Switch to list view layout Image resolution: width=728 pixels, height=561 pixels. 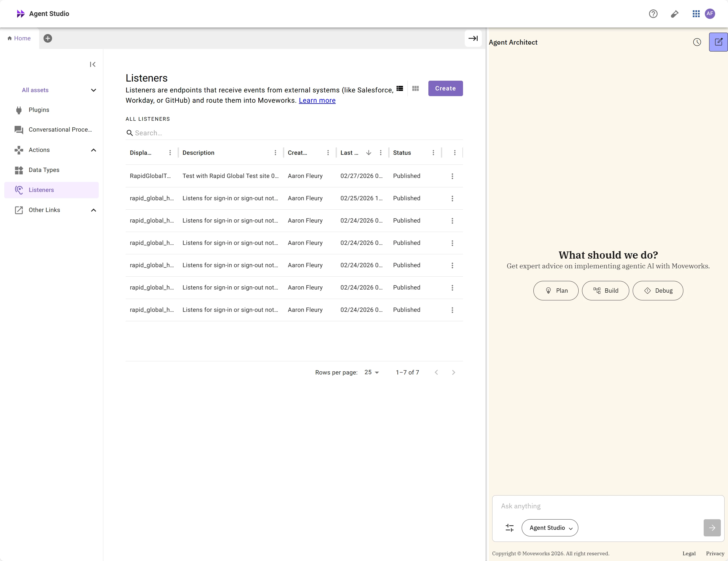pos(400,89)
